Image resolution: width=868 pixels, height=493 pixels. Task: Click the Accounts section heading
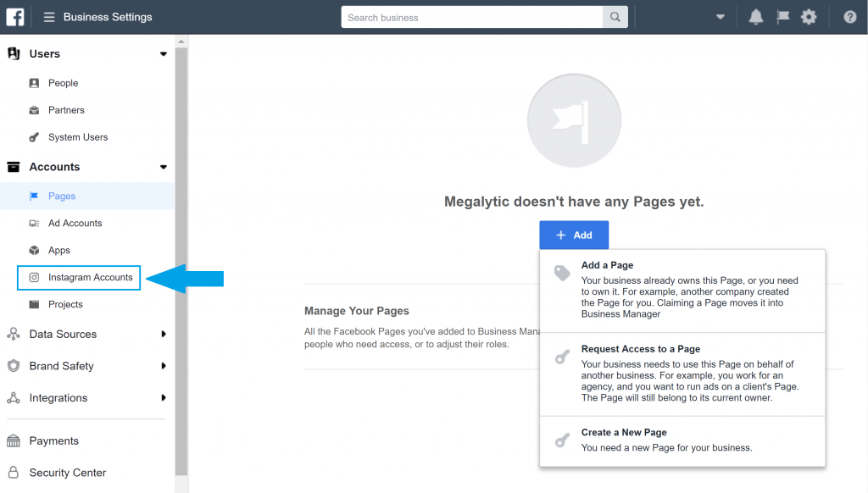point(54,167)
